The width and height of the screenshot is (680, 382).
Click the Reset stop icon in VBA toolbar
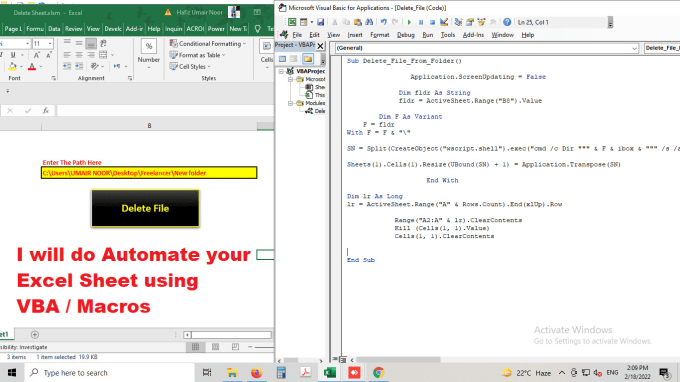click(x=432, y=22)
